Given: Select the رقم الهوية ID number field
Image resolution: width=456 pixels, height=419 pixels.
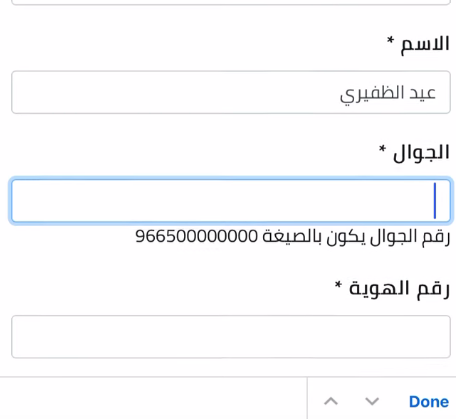Looking at the screenshot, I should [x=231, y=337].
